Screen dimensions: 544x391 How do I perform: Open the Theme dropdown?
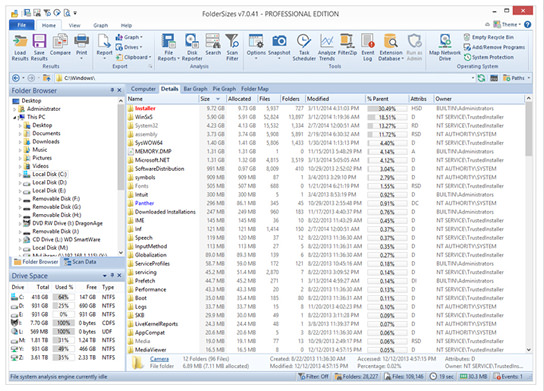pos(507,24)
